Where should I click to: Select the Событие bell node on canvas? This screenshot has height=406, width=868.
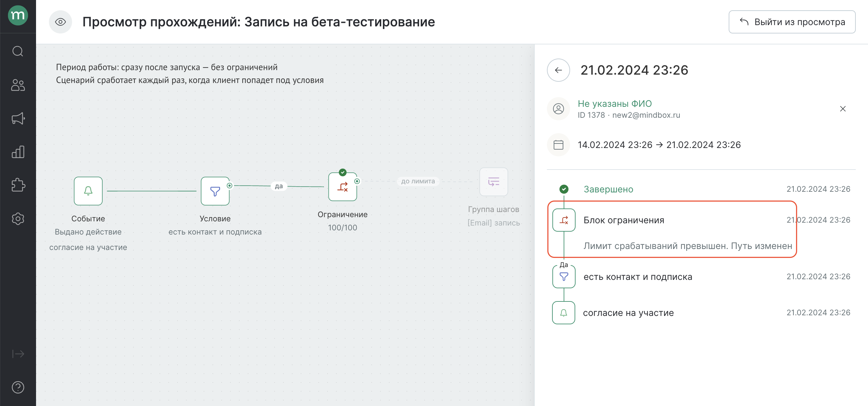pos(88,191)
